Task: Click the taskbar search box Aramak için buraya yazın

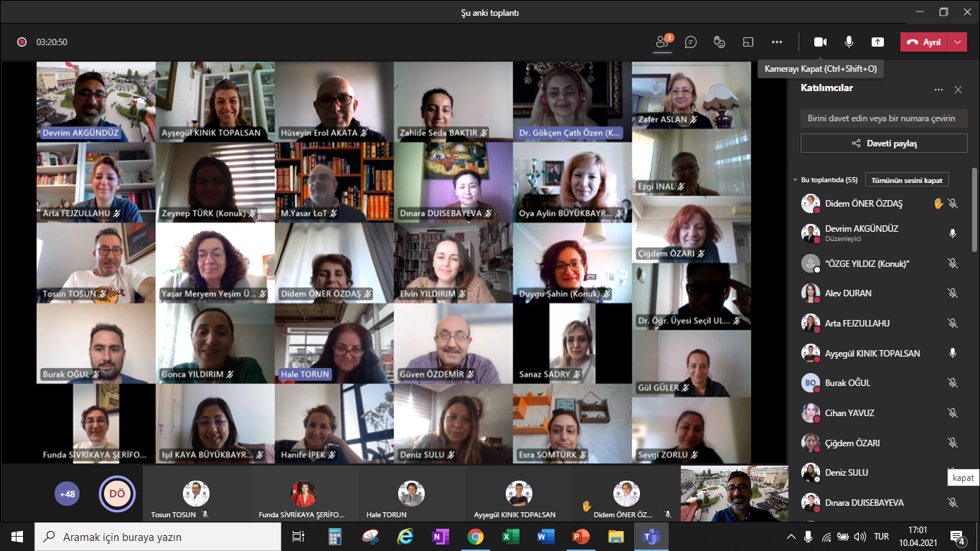Action: pos(158,537)
